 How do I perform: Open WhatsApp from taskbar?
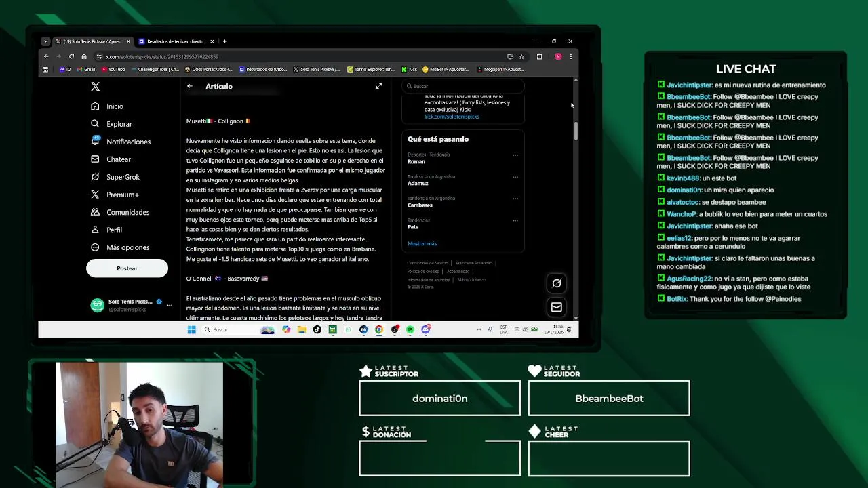point(348,329)
